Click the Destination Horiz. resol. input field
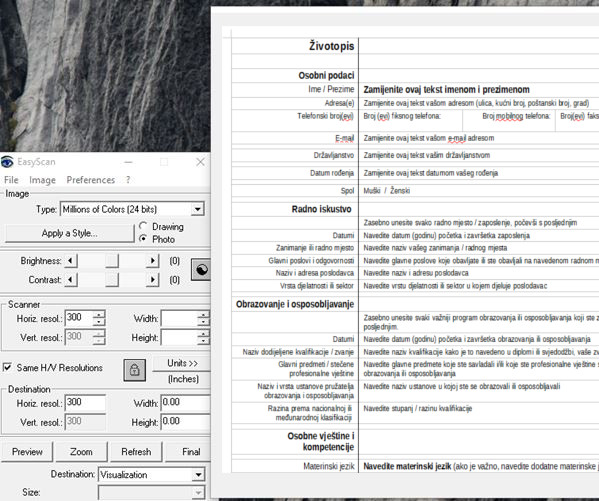Image resolution: width=599 pixels, height=501 pixels. tap(85, 403)
